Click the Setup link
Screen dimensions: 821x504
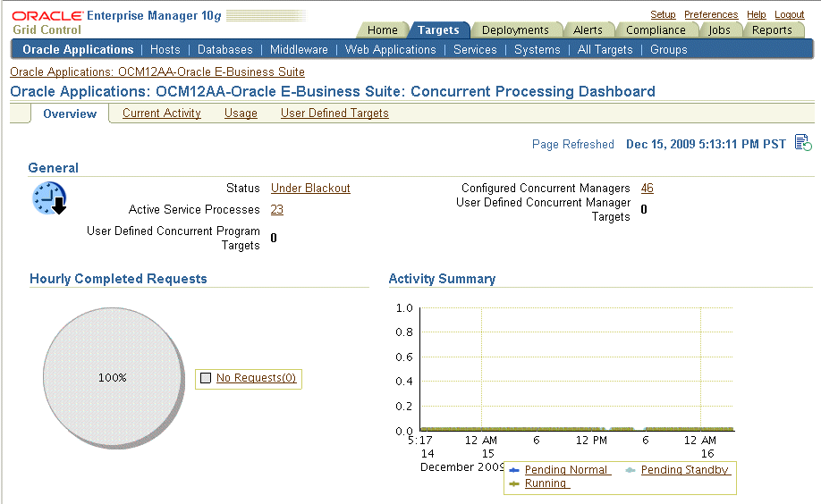pos(663,14)
